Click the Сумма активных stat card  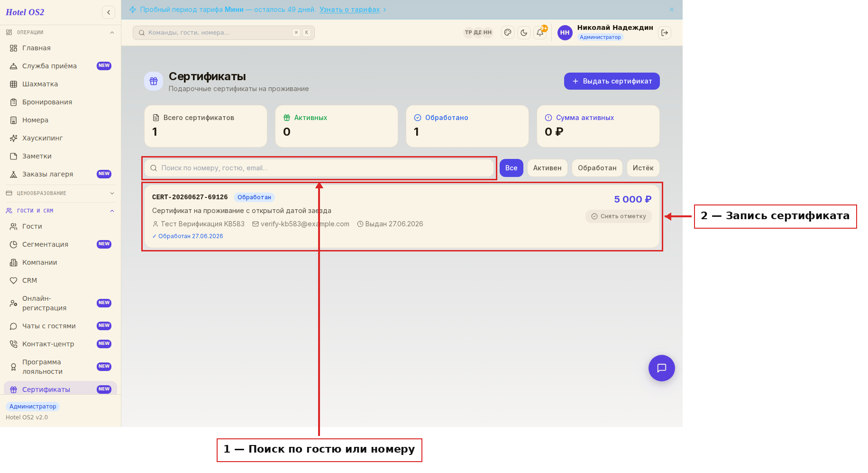click(x=598, y=126)
